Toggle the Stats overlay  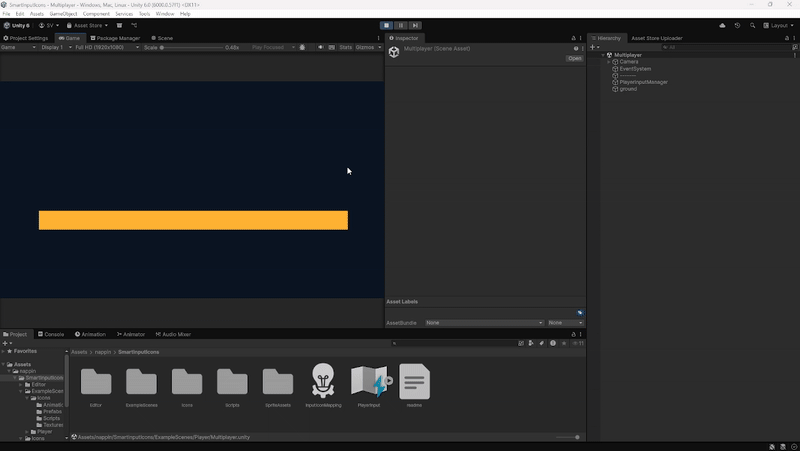(345, 47)
